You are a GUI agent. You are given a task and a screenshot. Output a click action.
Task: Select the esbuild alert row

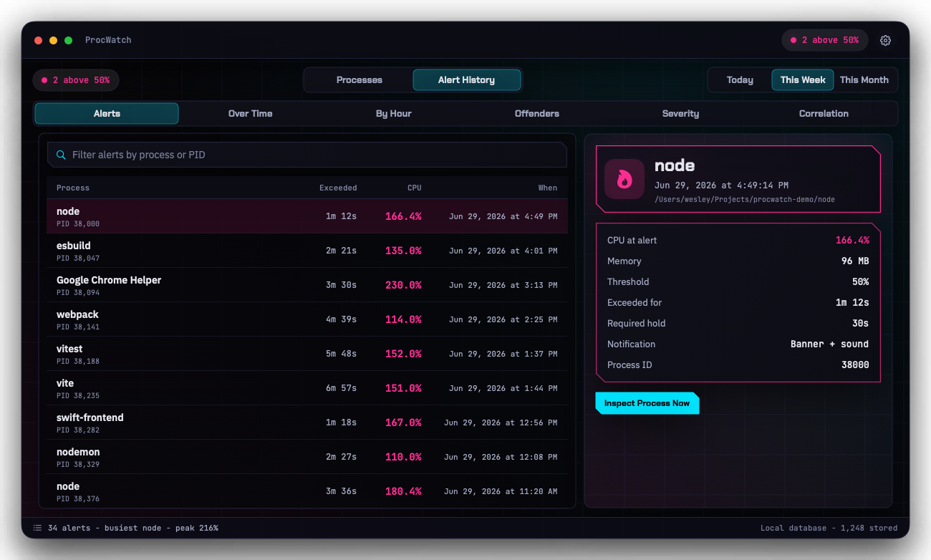point(307,251)
